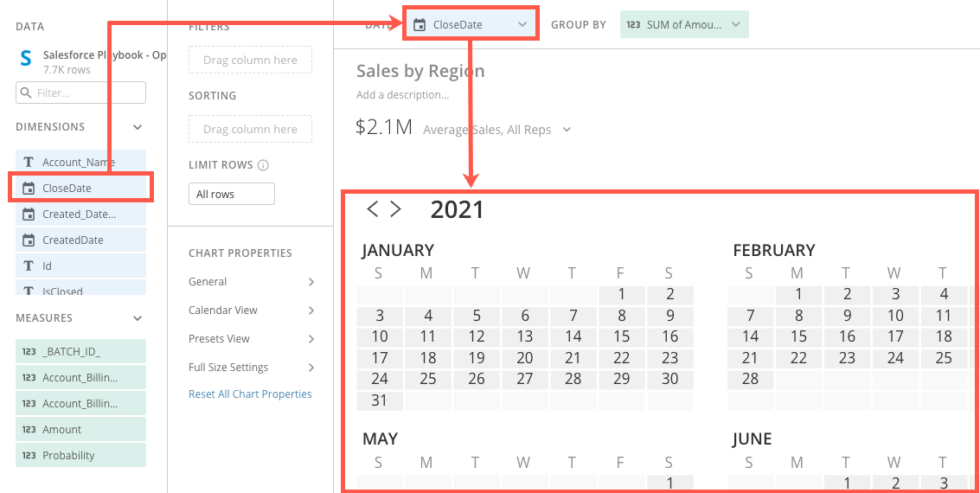Select January 15 on the calendar
The height and width of the screenshot is (493, 980).
[622, 336]
